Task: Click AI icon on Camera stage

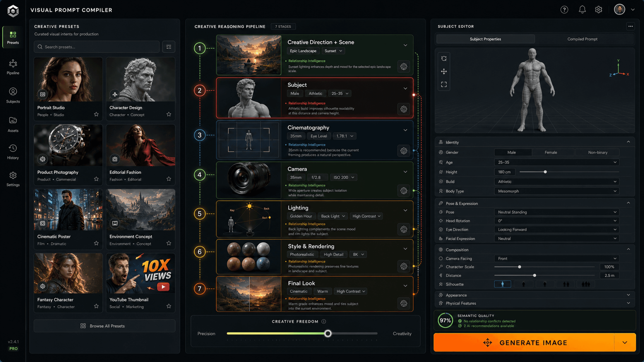Action: coord(404,191)
